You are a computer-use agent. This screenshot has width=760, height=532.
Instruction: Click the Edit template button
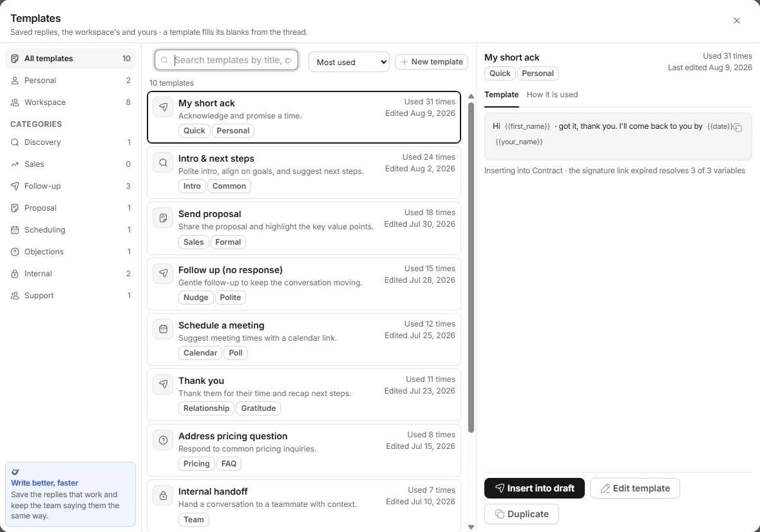click(x=635, y=488)
